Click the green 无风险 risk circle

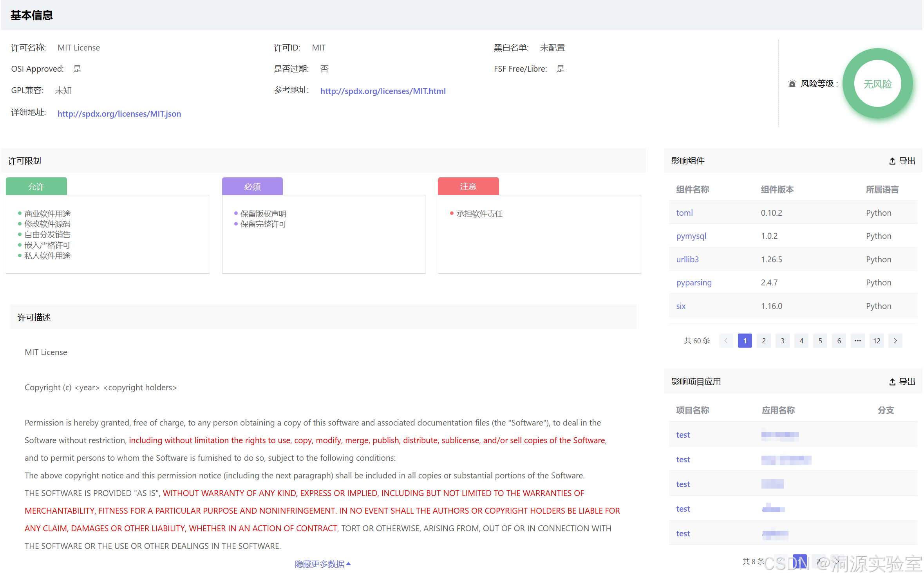click(x=877, y=83)
